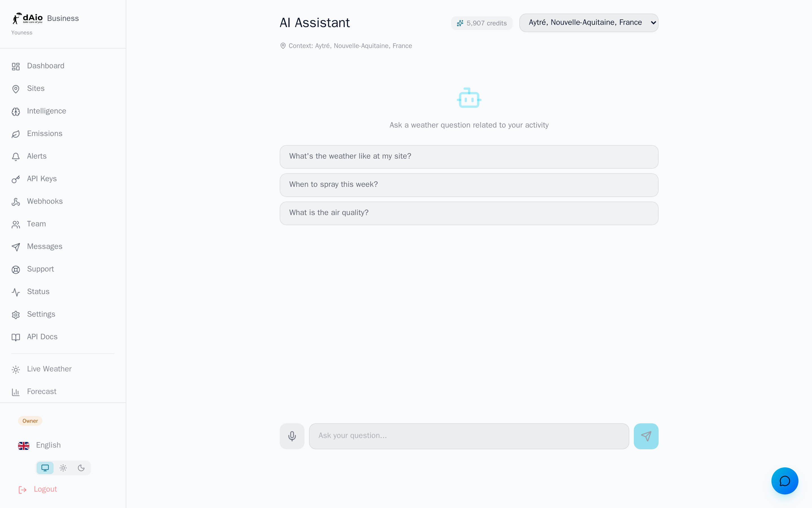
Task: Focus the "Ask your question..." input
Action: (x=469, y=436)
